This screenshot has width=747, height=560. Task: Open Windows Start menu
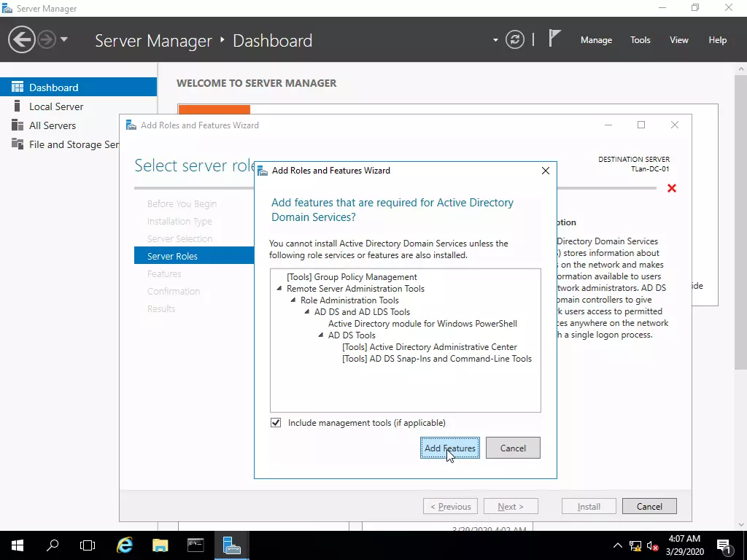(x=18, y=545)
